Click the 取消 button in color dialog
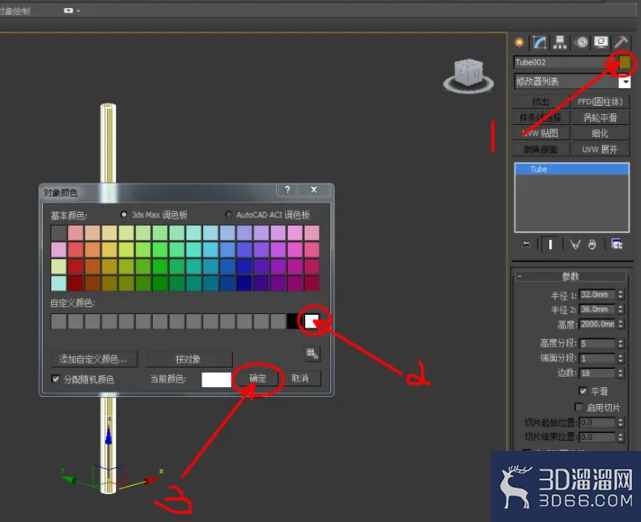Image resolution: width=641 pixels, height=522 pixels. point(300,379)
